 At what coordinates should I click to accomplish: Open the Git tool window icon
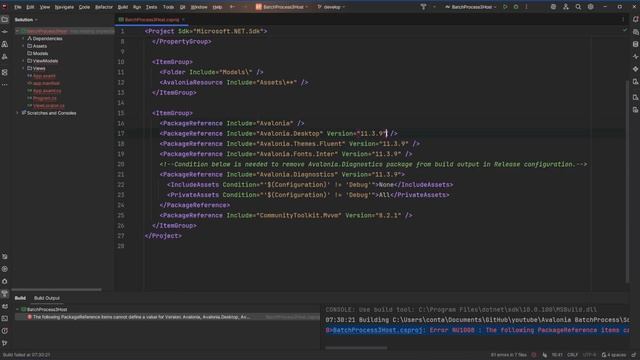5,343
